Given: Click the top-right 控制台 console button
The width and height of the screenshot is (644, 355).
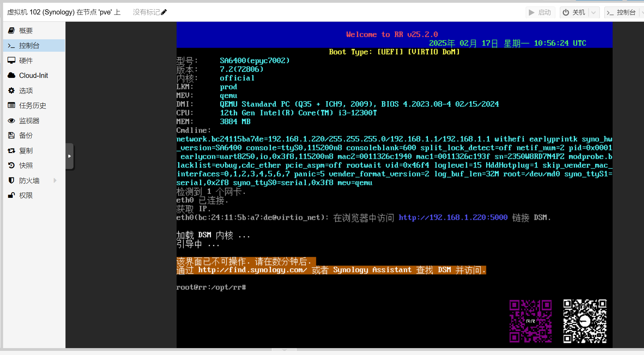Looking at the screenshot, I should [622, 12].
